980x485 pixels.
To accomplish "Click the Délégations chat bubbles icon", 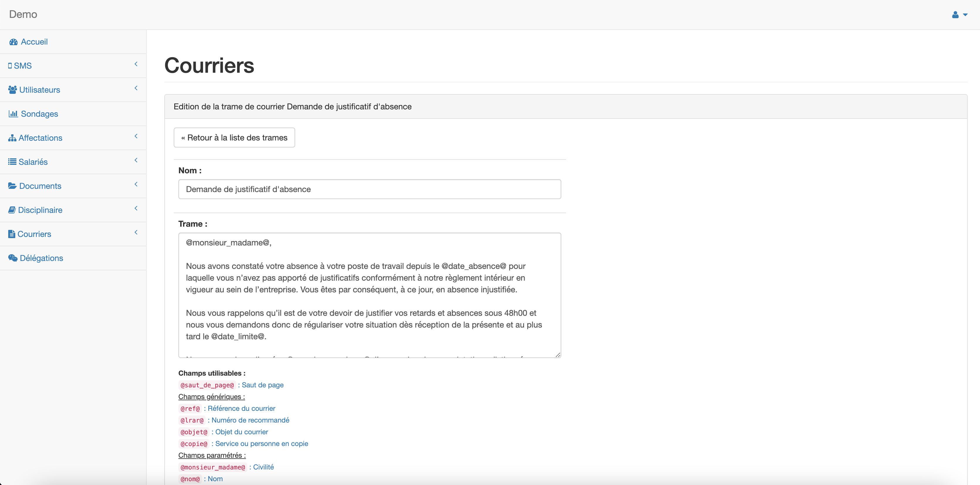I will (13, 258).
